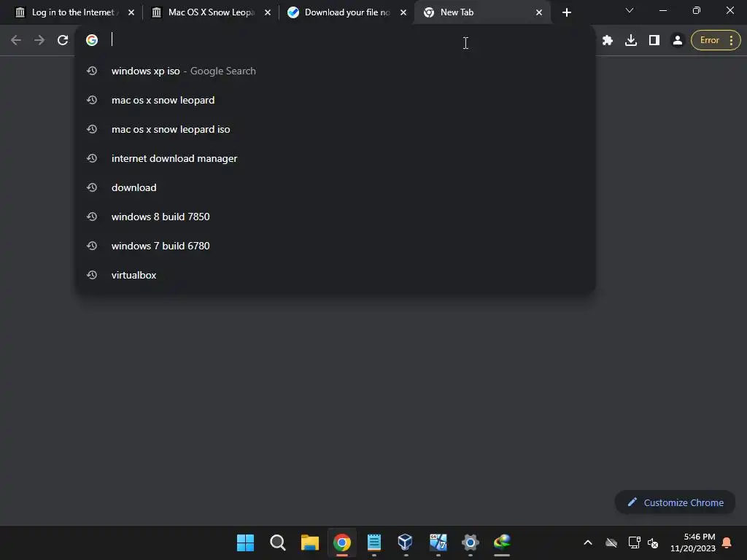Viewport: 747px width, 560px height.
Task: Open Windows Search from the taskbar
Action: pyautogui.click(x=278, y=542)
